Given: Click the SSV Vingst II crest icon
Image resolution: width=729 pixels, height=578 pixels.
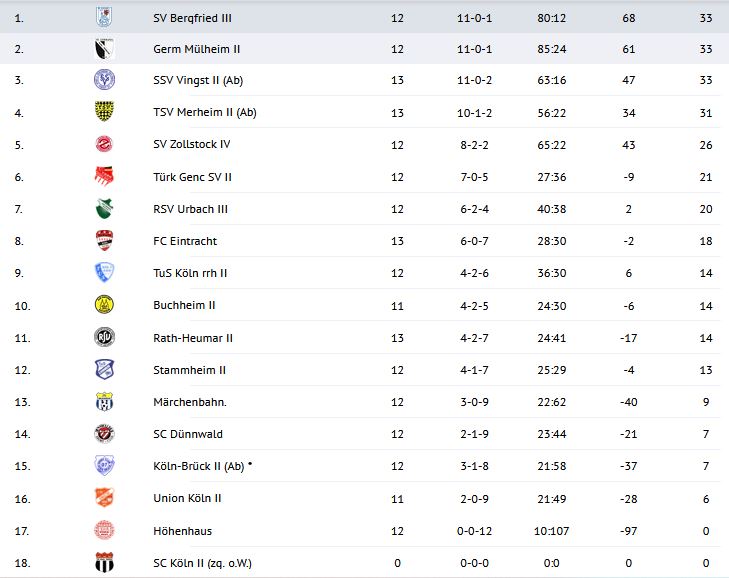Looking at the screenshot, I should (104, 81).
